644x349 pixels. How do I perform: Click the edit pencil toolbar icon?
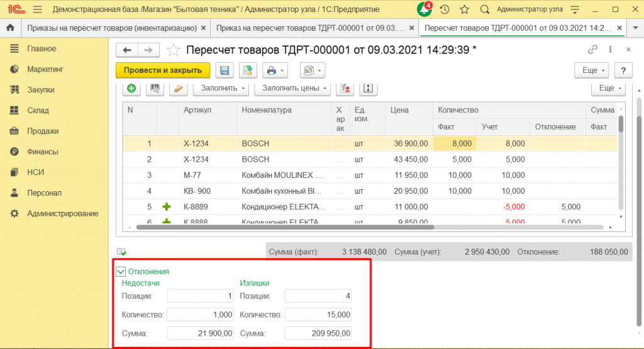pyautogui.click(x=178, y=88)
